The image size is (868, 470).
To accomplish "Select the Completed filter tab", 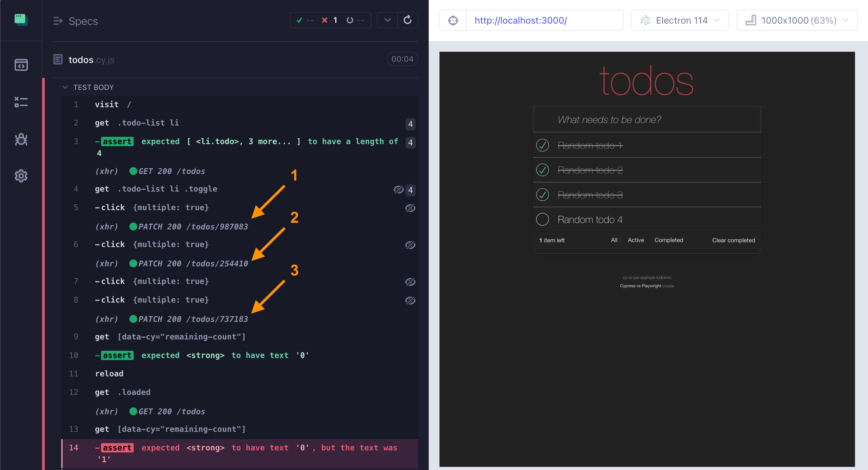I will pos(668,240).
